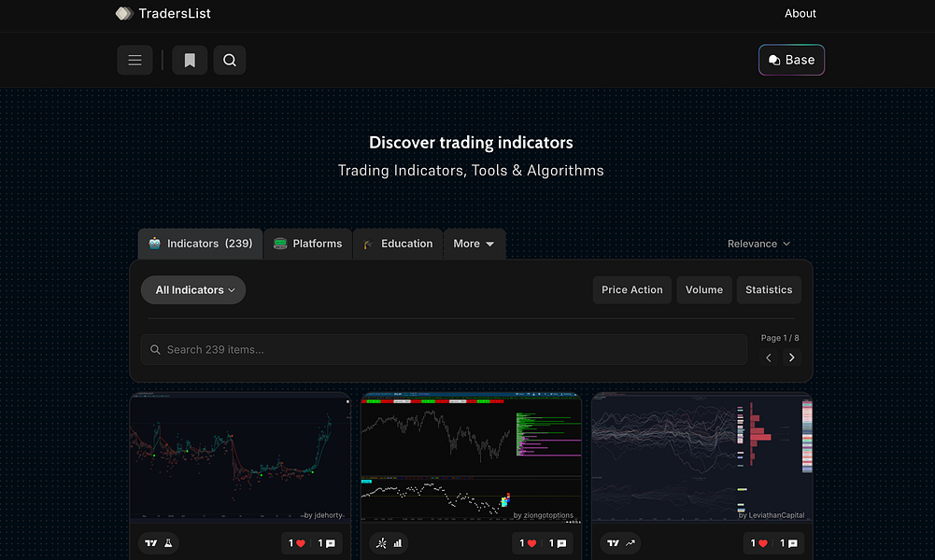Click the Base button
This screenshot has width=935, height=560.
coord(791,60)
